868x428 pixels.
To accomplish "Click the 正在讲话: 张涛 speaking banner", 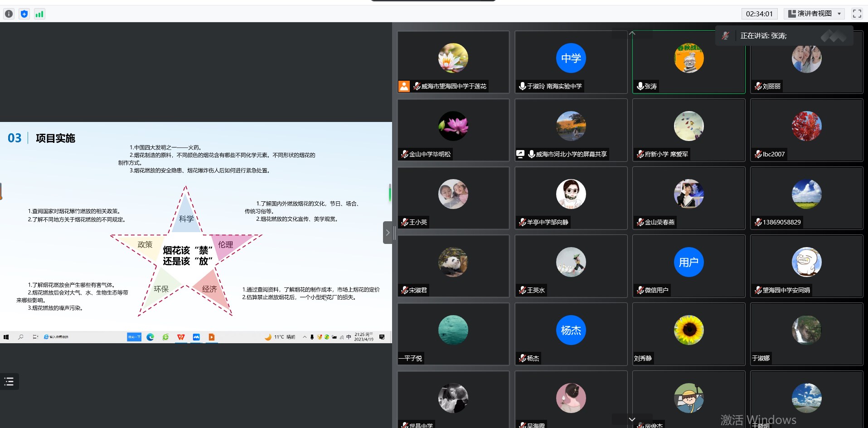I will pyautogui.click(x=763, y=36).
